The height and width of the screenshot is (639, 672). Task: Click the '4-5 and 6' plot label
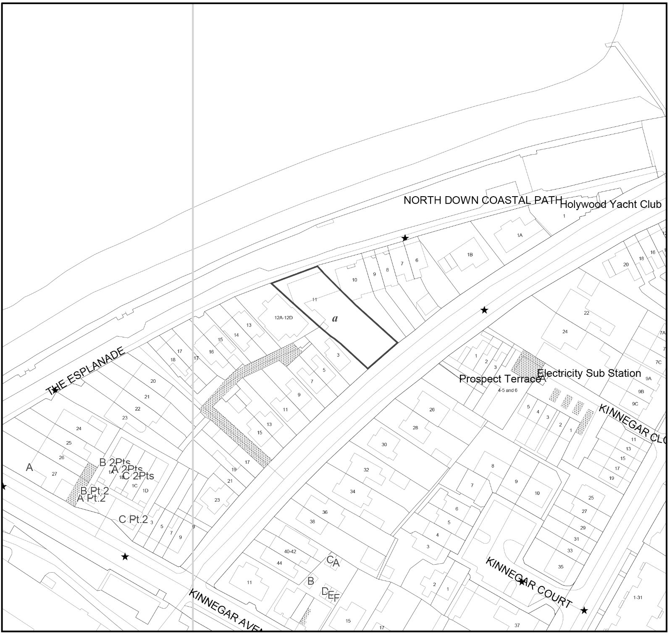tap(507, 390)
